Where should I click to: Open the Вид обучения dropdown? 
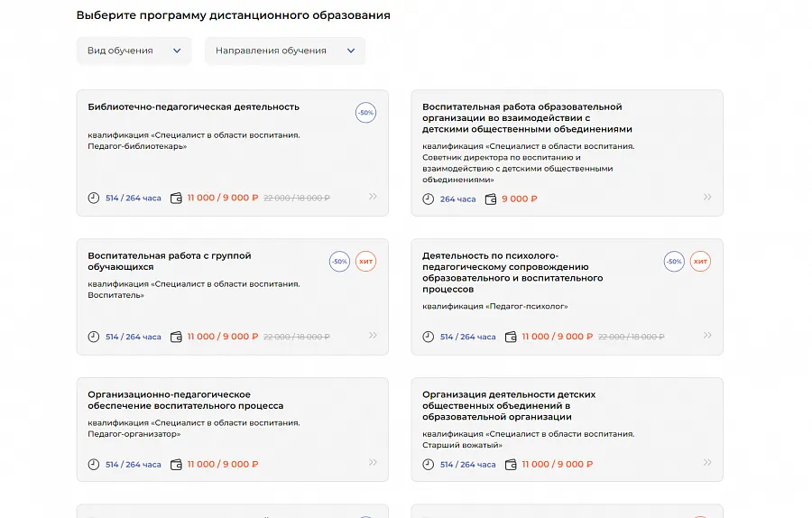tap(134, 51)
